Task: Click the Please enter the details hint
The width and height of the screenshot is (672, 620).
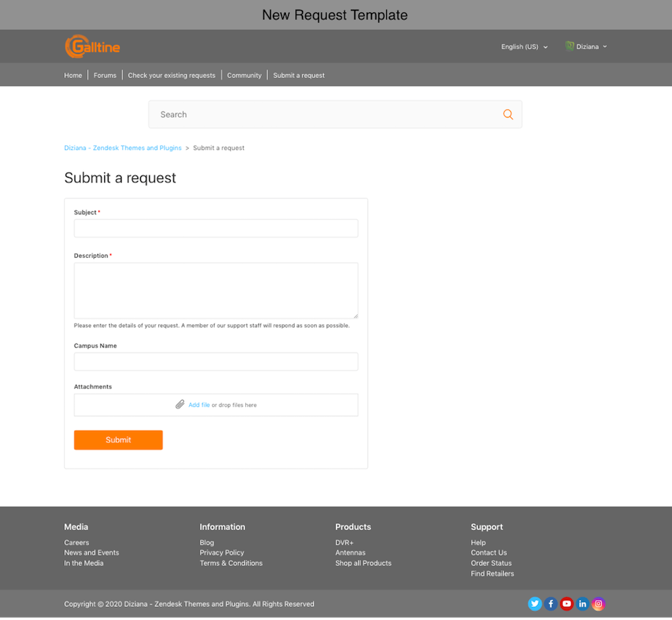Action: (212, 326)
